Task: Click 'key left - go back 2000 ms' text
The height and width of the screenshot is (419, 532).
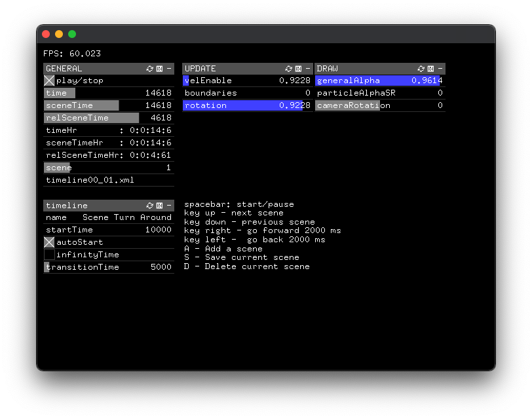Action: pyautogui.click(x=254, y=240)
